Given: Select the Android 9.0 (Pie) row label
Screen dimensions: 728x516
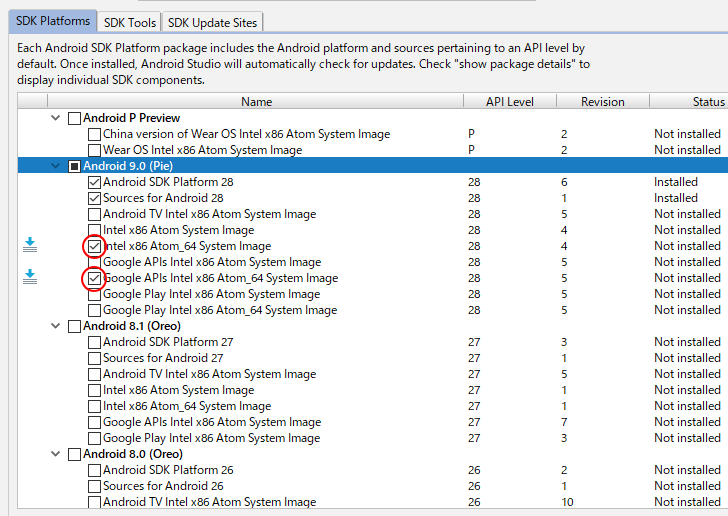Looking at the screenshot, I should [x=128, y=166].
